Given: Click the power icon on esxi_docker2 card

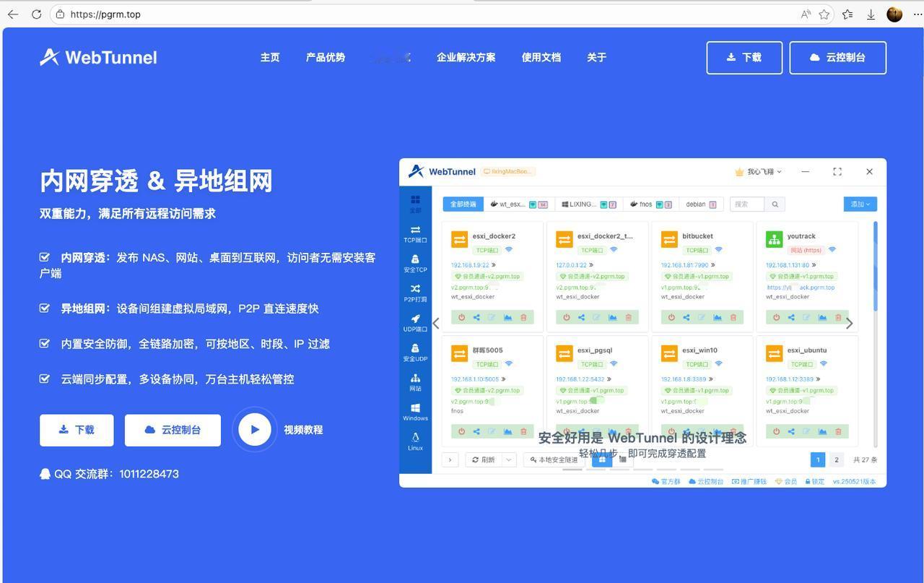Looking at the screenshot, I should 461,317.
